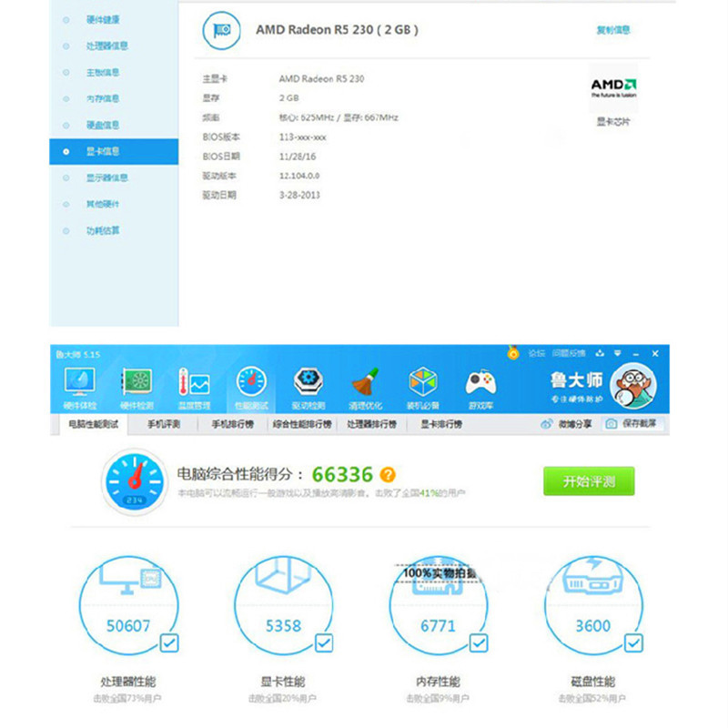Open the 硬件体检 hardware checkup icon
Image resolution: width=728 pixels, height=728 pixels.
pos(80,389)
